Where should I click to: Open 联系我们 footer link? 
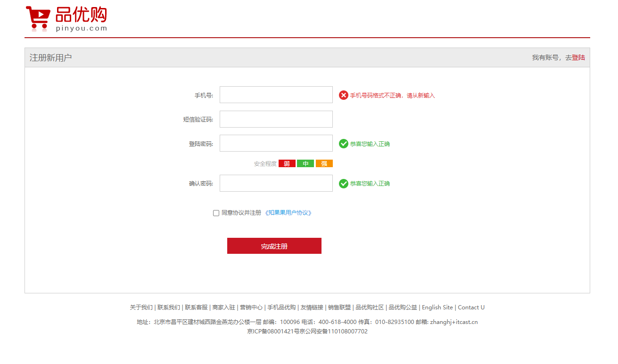[169, 307]
